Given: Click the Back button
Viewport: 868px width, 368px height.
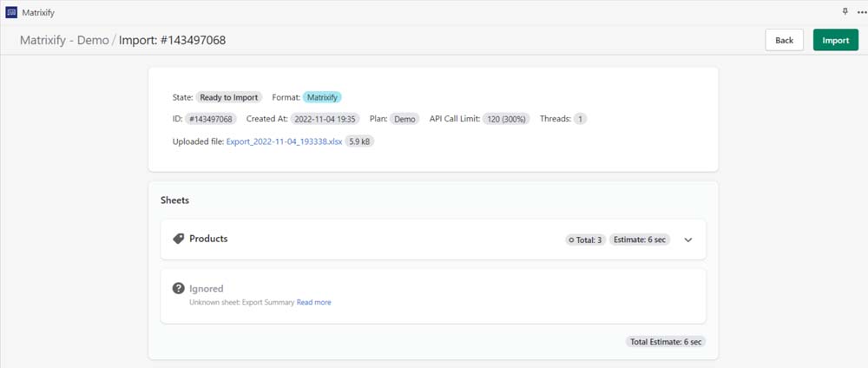Looking at the screenshot, I should [784, 40].
